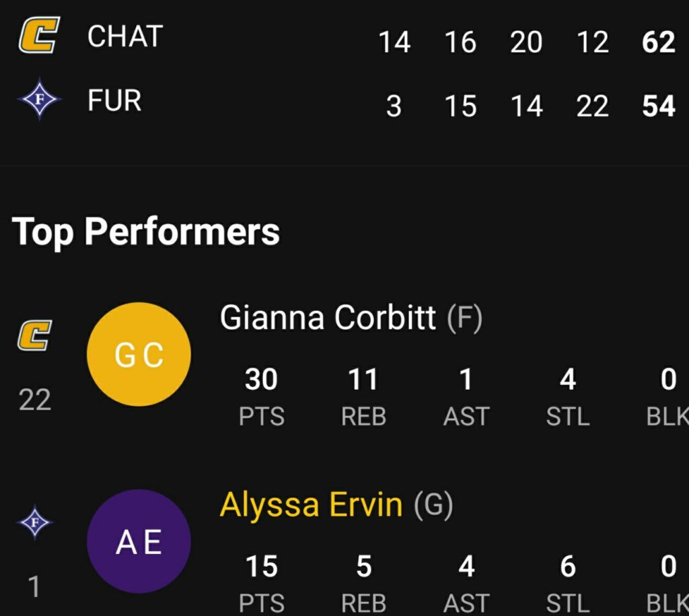The image size is (689, 616).
Task: Click Chattanooga's final score of 62
Action: click(x=658, y=42)
